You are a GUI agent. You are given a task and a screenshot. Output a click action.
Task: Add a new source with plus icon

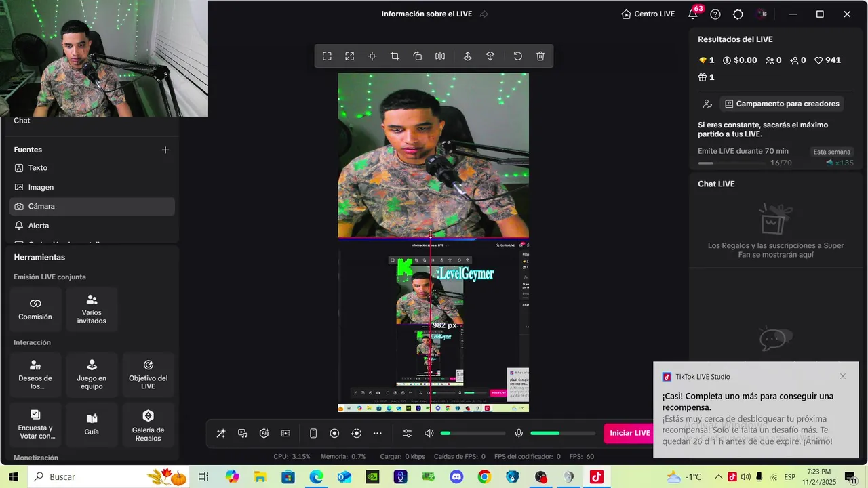coord(165,150)
